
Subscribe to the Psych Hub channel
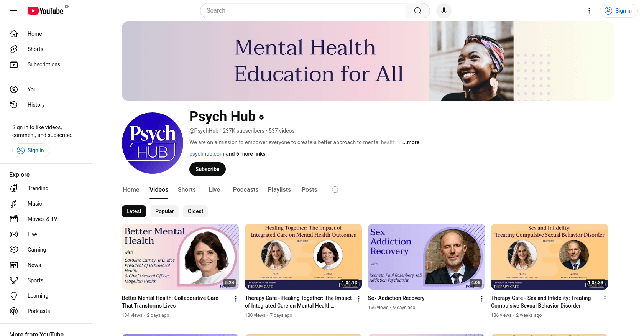[x=207, y=169]
